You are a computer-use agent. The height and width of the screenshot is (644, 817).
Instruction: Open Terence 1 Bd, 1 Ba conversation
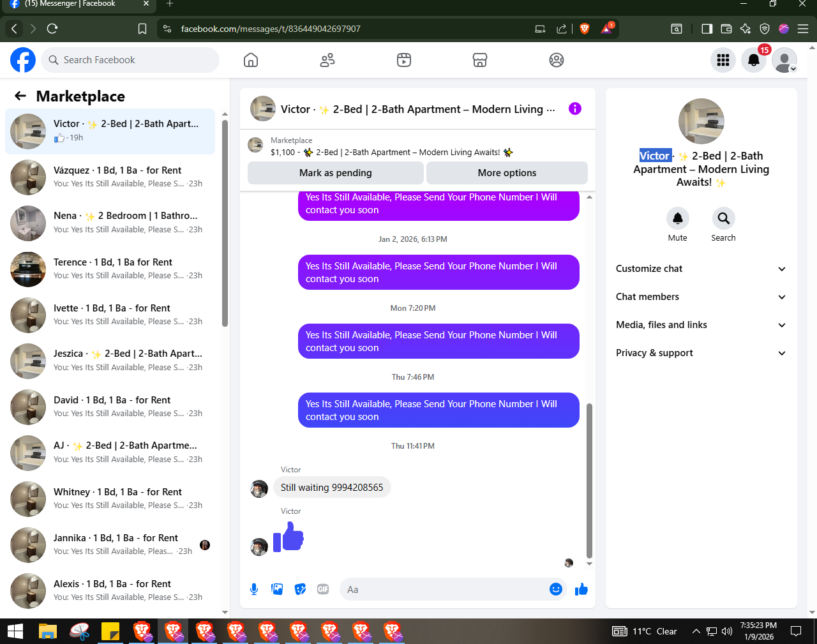click(x=110, y=269)
